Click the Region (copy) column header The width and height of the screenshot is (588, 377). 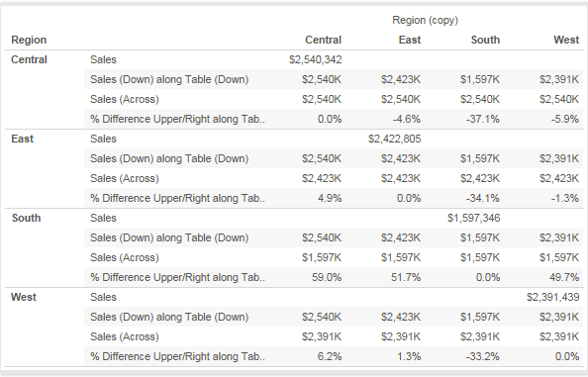pos(425,20)
